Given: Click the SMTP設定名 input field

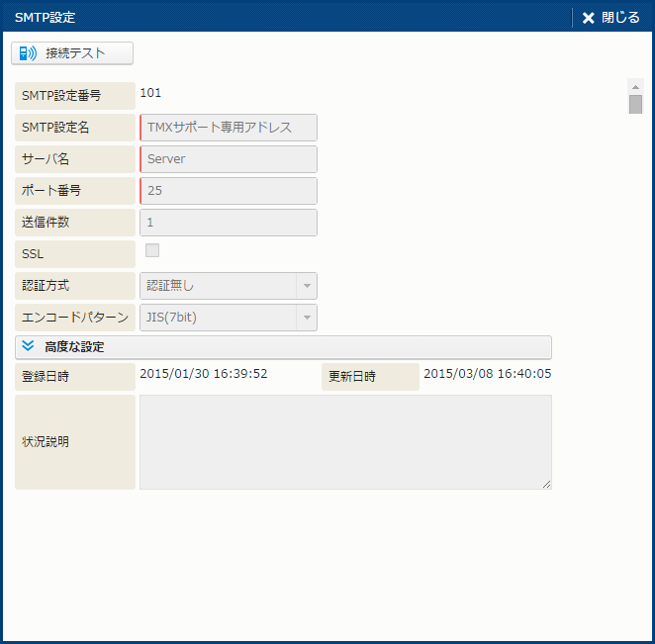Looking at the screenshot, I should pyautogui.click(x=229, y=128).
